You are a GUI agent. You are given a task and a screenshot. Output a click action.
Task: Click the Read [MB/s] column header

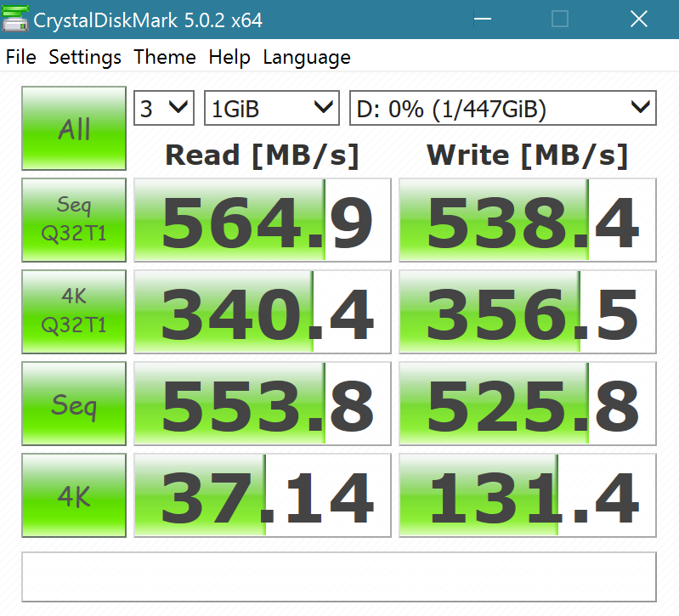point(262,155)
